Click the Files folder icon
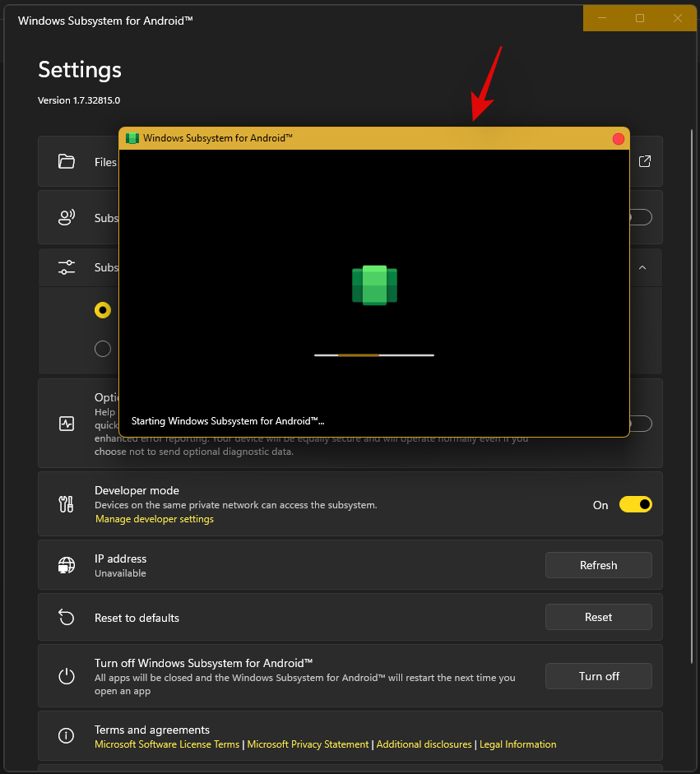Screen dimensions: 700x774 (67, 162)
